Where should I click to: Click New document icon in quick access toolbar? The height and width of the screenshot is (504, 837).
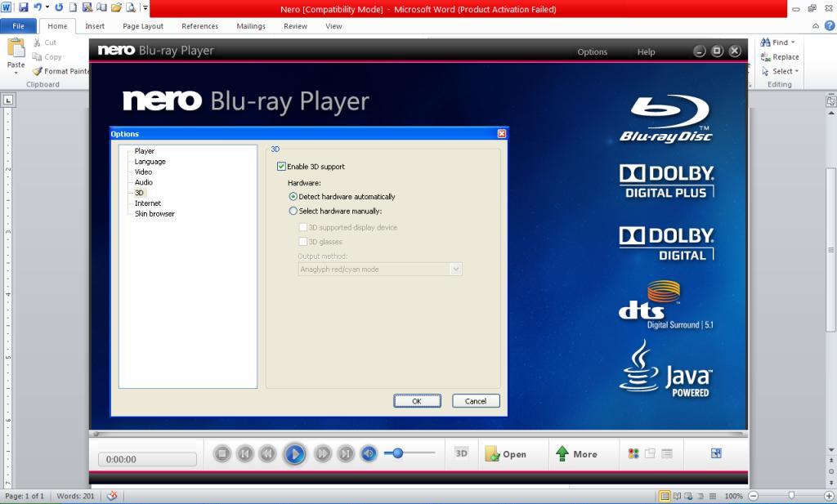73,7
